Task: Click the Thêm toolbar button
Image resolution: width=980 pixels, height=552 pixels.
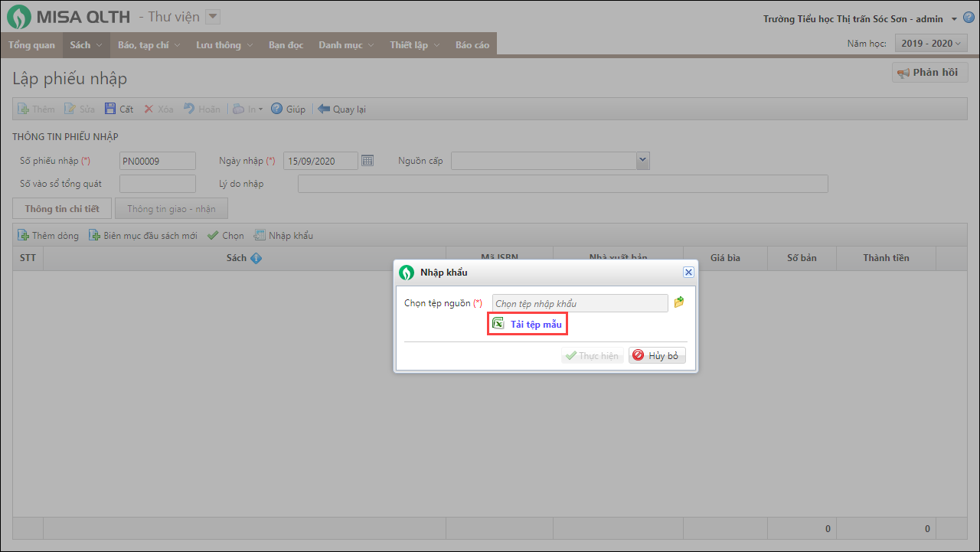Action: (x=36, y=109)
